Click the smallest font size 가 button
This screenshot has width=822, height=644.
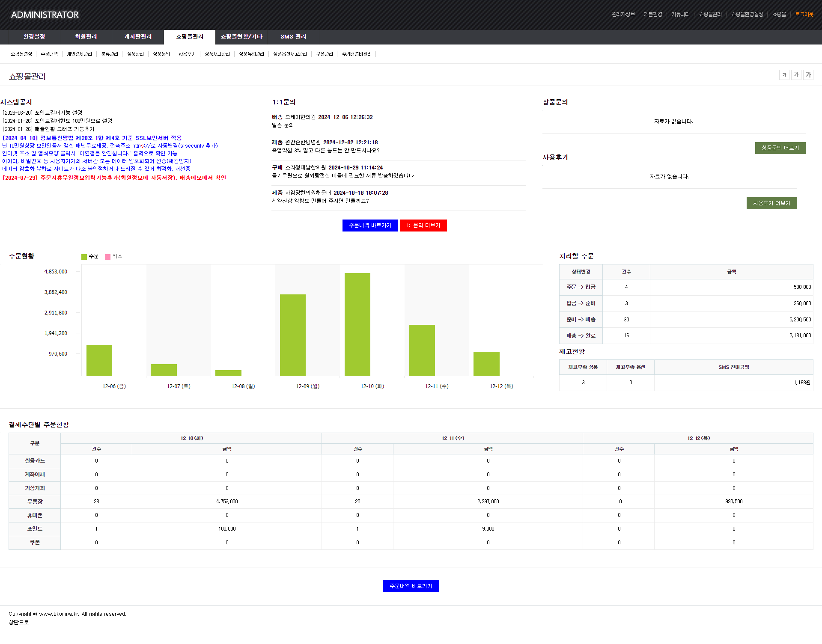coord(784,75)
